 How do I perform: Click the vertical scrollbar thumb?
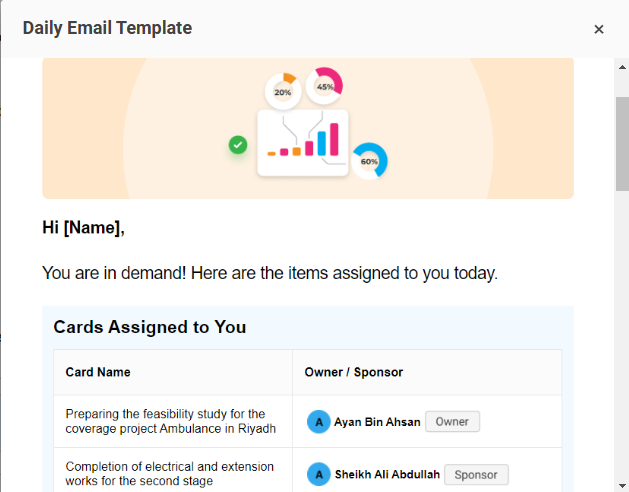[x=622, y=144]
